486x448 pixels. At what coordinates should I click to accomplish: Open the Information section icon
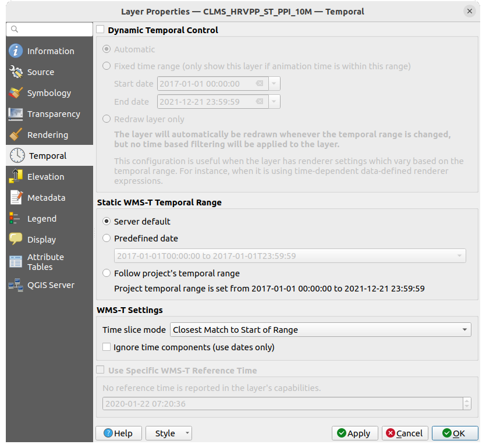pos(16,51)
